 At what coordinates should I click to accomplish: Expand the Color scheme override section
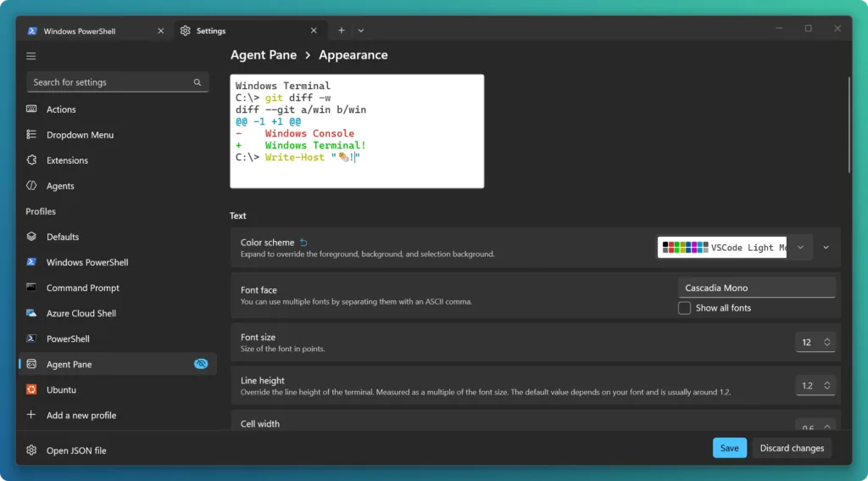[x=826, y=247]
